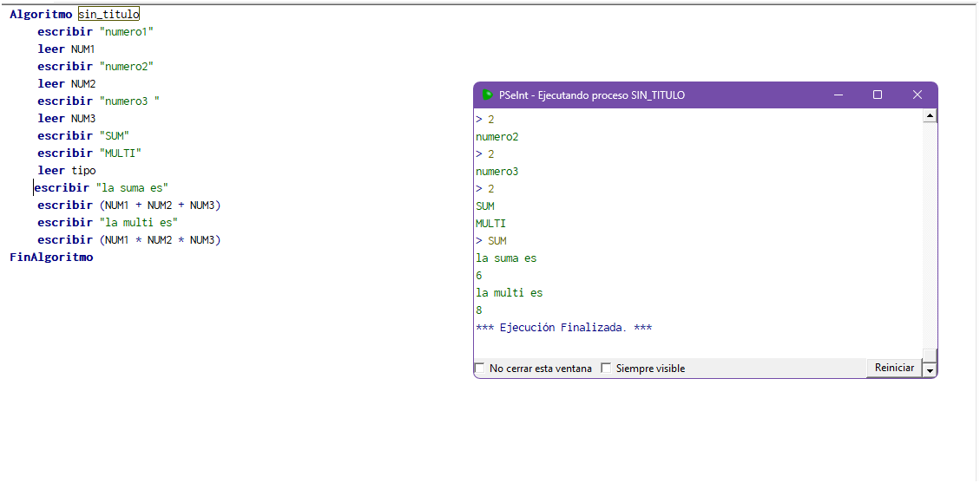The image size is (980, 483).
Task: Place cursor on 'leer tipo' code line
Action: [x=67, y=171]
